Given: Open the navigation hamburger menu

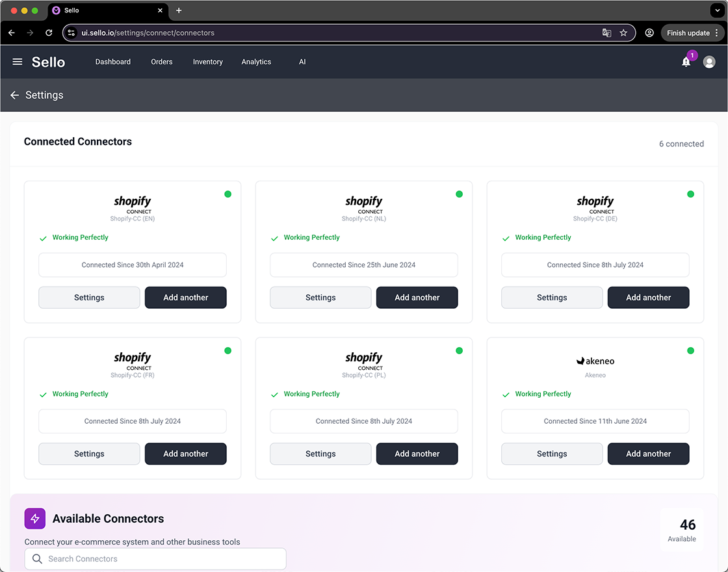Looking at the screenshot, I should [17, 62].
